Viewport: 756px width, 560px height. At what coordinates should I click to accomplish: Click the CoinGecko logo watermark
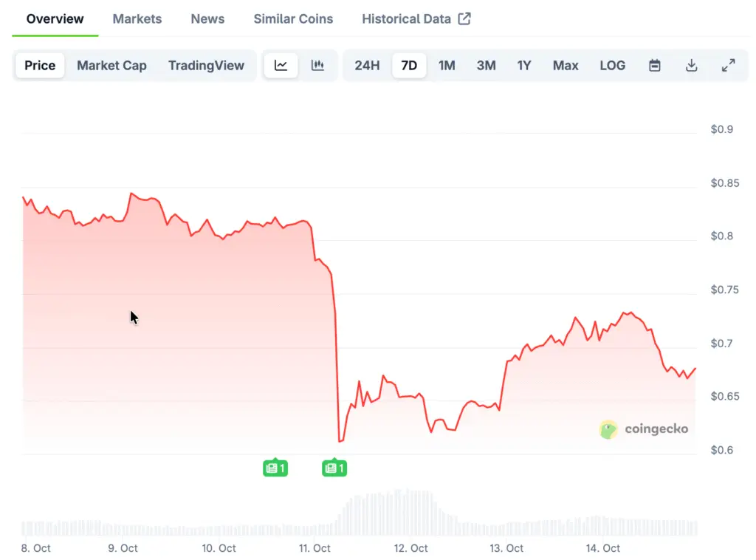(x=644, y=429)
